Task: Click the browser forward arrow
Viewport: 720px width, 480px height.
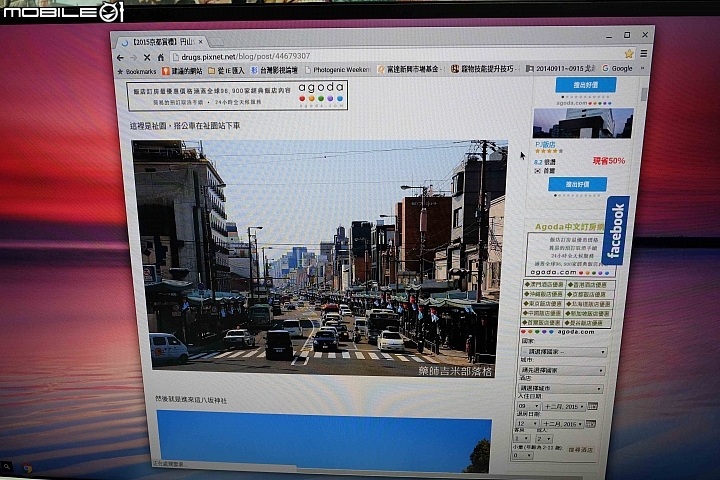Action: click(x=134, y=58)
